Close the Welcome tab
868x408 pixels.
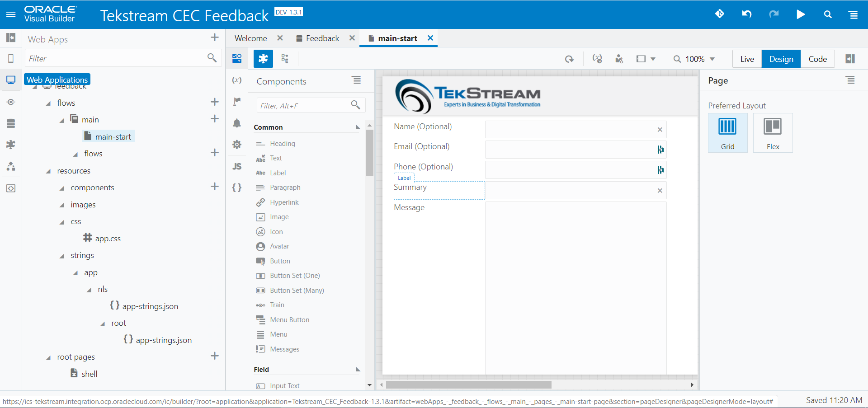280,38
